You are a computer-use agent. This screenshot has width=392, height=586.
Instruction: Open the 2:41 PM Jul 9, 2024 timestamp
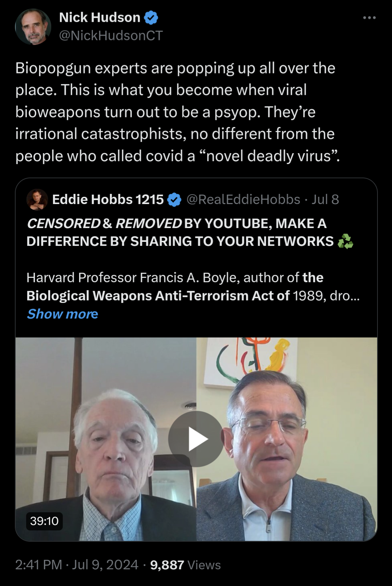coord(77,565)
